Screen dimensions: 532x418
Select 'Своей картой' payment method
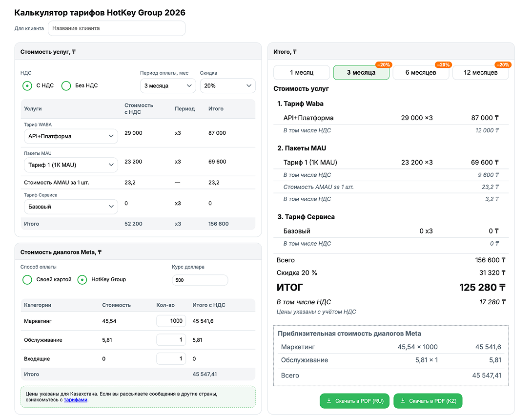(27, 280)
